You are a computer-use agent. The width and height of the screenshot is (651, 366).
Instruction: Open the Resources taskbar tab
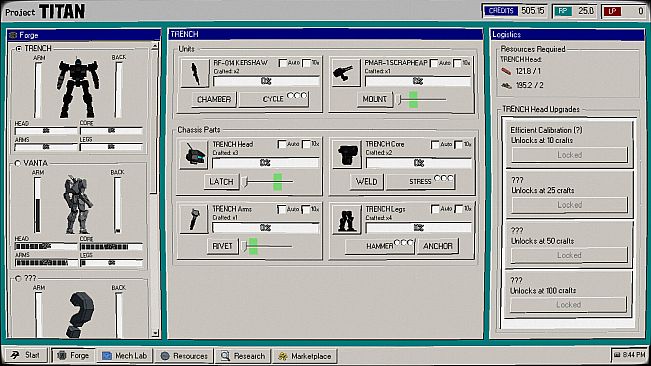tap(184, 356)
